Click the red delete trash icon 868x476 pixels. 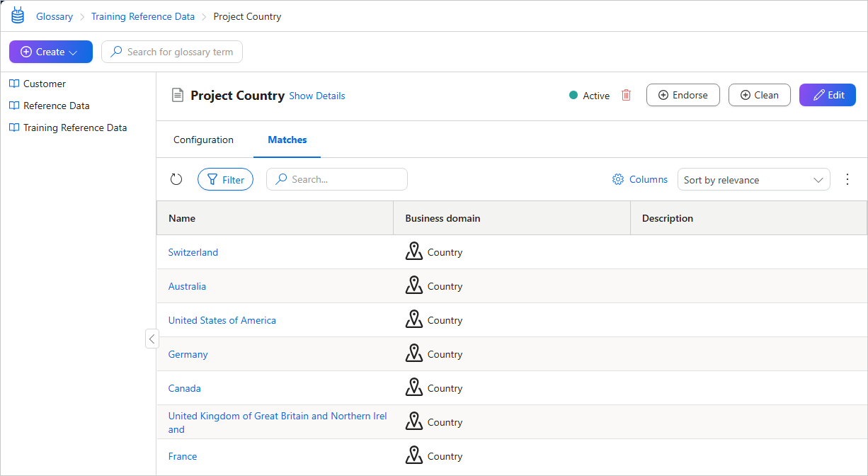pos(626,95)
